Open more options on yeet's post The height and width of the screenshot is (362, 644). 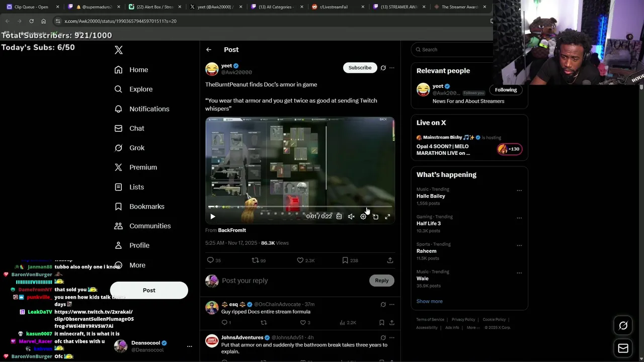point(392,68)
